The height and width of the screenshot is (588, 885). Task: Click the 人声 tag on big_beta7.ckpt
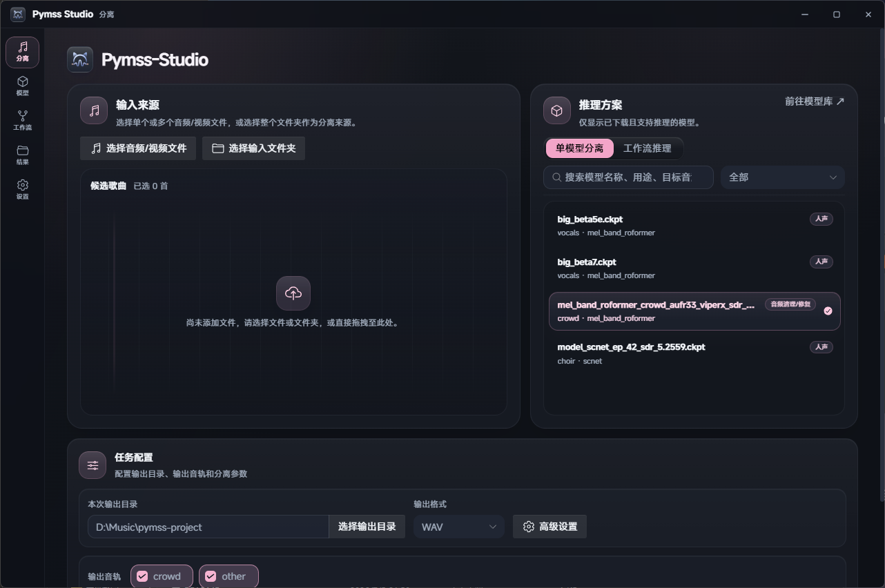click(821, 262)
